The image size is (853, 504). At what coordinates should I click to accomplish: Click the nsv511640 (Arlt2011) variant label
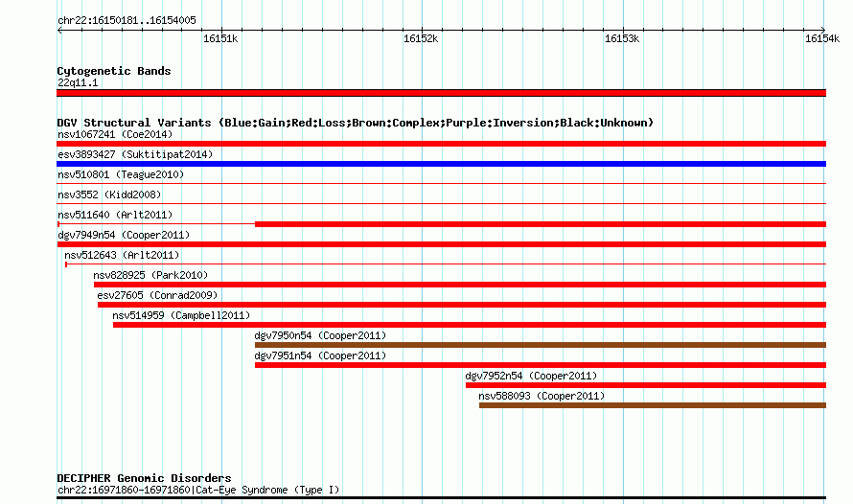point(115,215)
